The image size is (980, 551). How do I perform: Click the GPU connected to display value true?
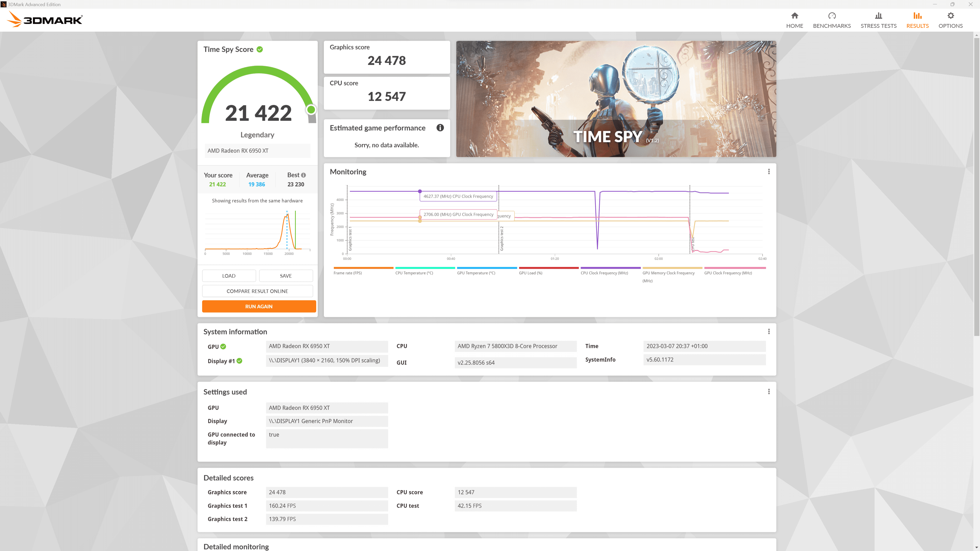pyautogui.click(x=327, y=439)
